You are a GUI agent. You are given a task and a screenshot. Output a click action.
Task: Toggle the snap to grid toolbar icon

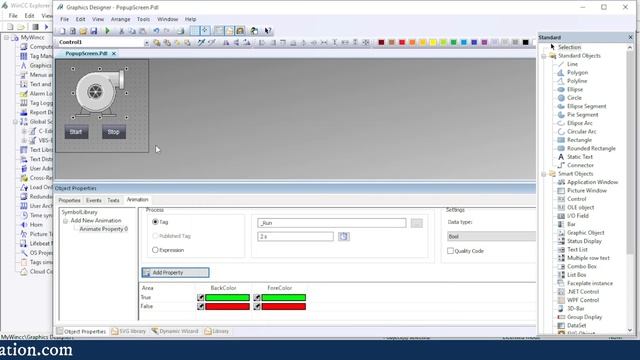coord(205,31)
